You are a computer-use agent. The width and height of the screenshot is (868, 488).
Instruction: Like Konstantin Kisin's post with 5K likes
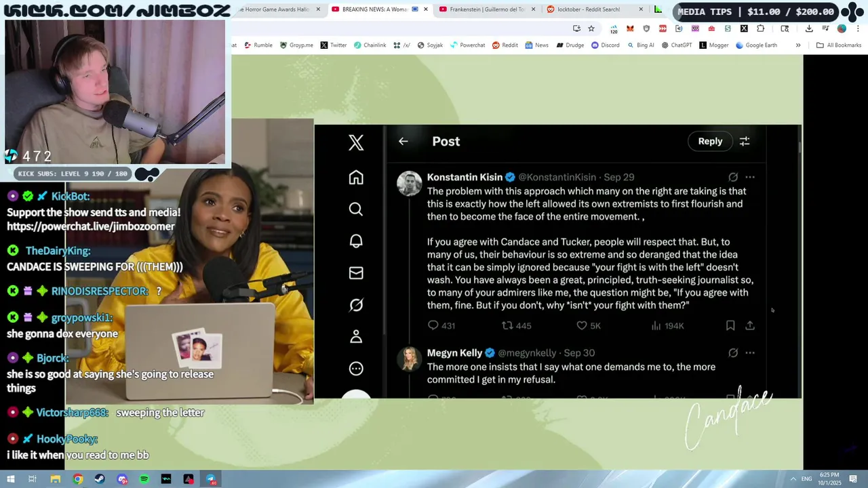pyautogui.click(x=589, y=325)
